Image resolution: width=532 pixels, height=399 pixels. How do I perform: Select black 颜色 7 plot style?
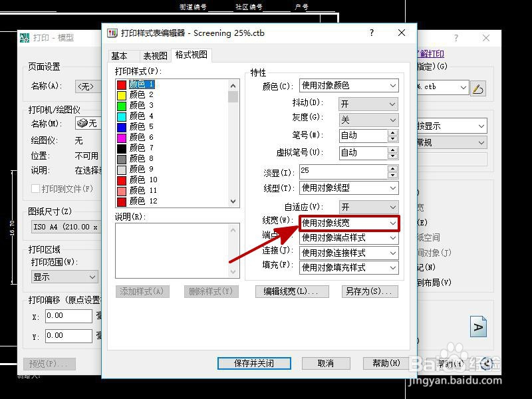pos(136,148)
